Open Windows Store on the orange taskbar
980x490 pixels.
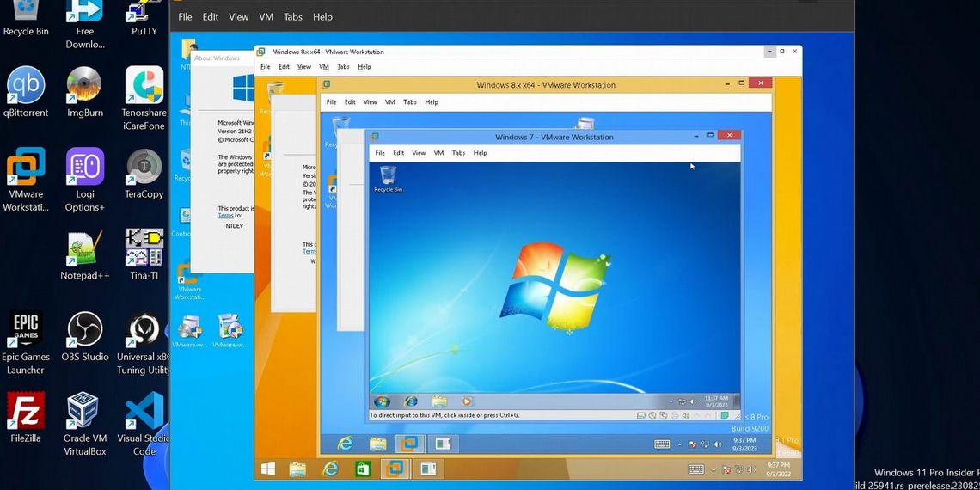click(363, 469)
